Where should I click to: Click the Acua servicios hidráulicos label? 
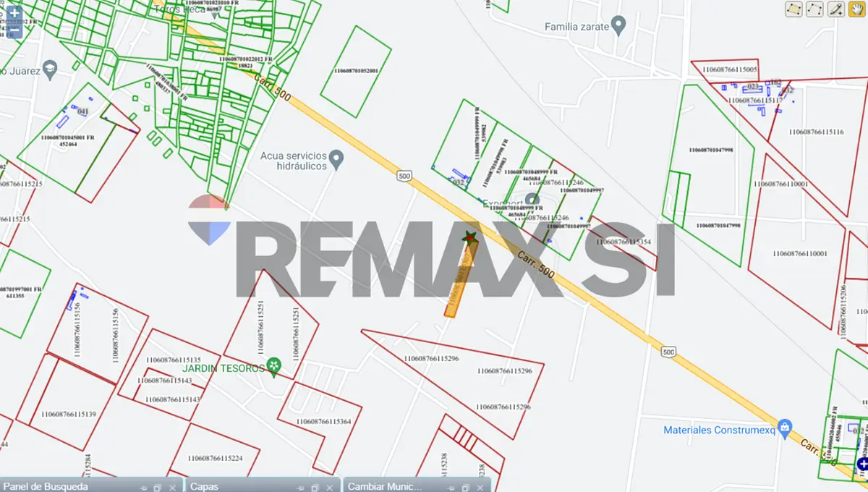(x=294, y=160)
